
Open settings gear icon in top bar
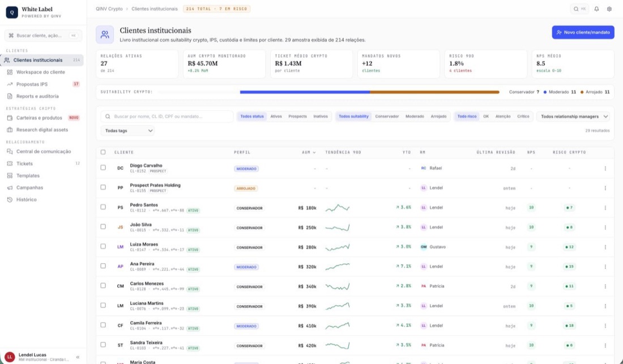609,8
